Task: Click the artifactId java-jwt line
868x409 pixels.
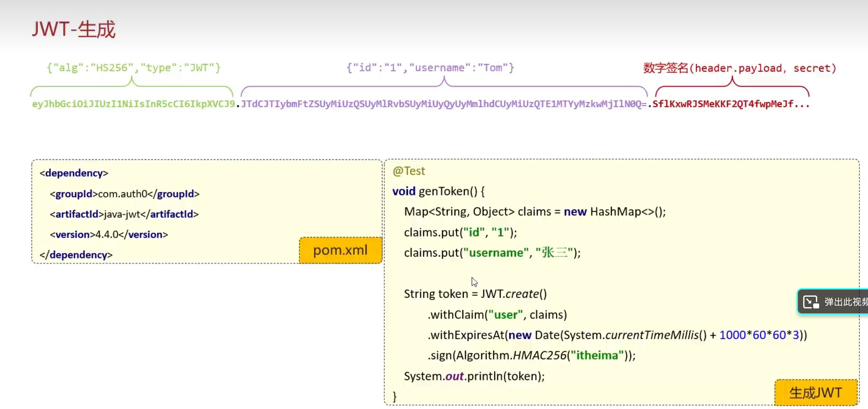Action: point(124,214)
